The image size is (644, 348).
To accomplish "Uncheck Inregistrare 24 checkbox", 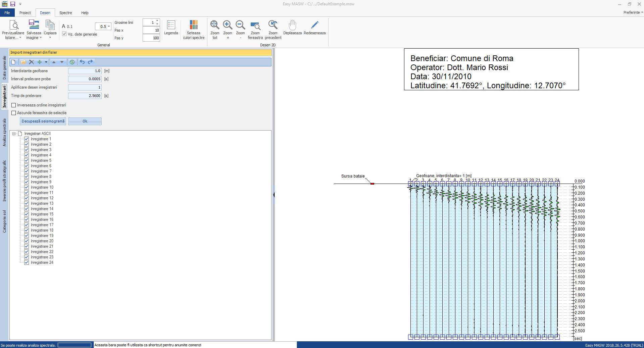I will click(x=27, y=262).
